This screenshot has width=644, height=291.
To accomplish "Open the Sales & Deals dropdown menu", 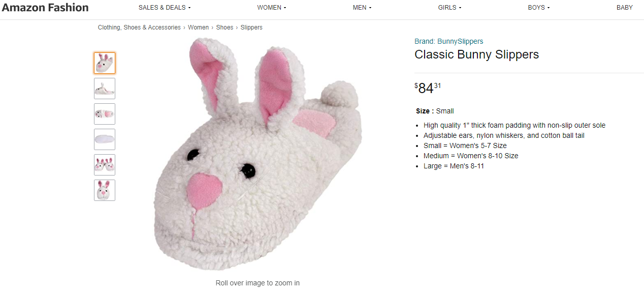I will click(x=165, y=8).
